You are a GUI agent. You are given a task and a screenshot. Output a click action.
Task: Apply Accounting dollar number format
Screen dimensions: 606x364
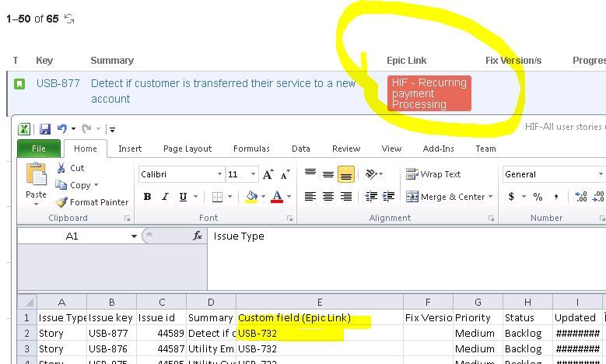(x=511, y=197)
